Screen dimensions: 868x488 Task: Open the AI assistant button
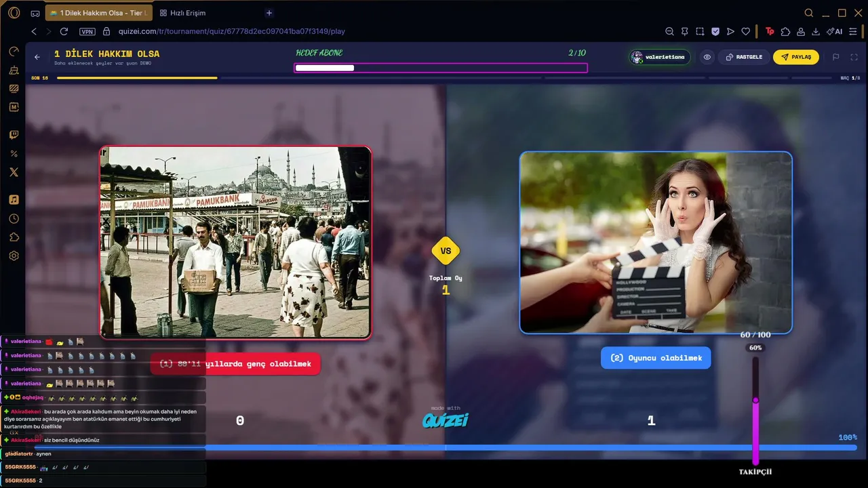[x=835, y=31]
